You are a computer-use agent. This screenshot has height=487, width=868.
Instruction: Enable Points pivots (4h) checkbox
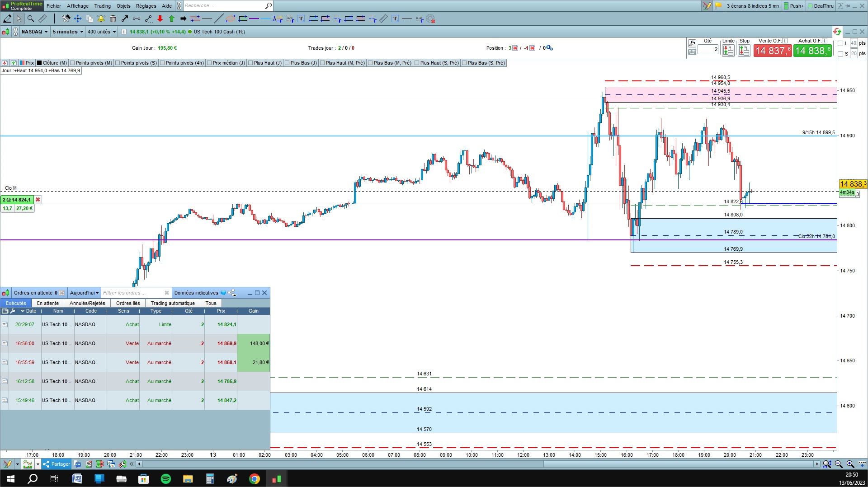click(x=162, y=63)
